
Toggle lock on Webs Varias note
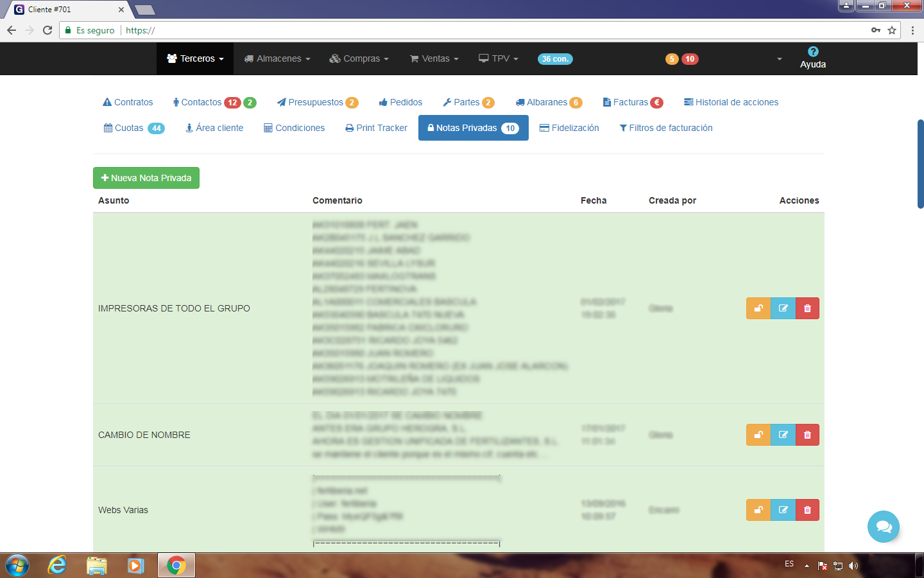tap(758, 510)
